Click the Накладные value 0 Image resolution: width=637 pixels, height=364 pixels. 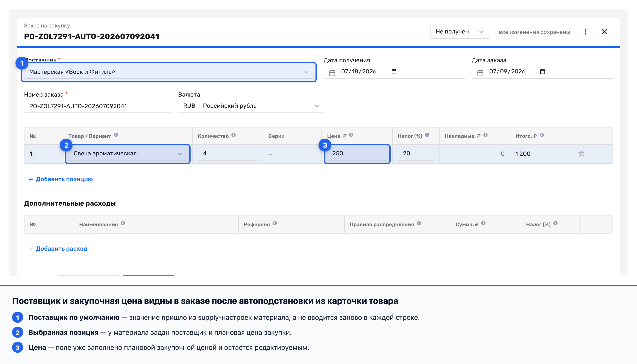tap(502, 154)
